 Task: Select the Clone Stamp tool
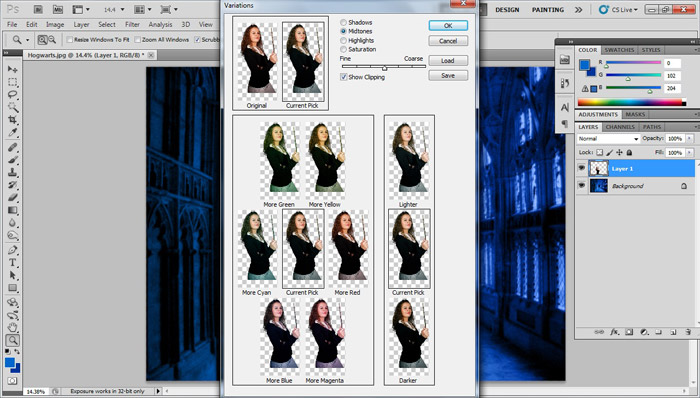[x=12, y=172]
